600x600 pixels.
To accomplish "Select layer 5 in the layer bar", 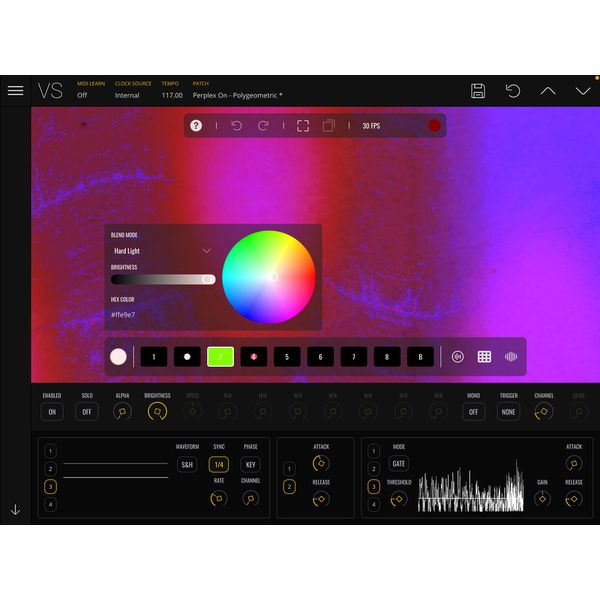I will tap(287, 357).
